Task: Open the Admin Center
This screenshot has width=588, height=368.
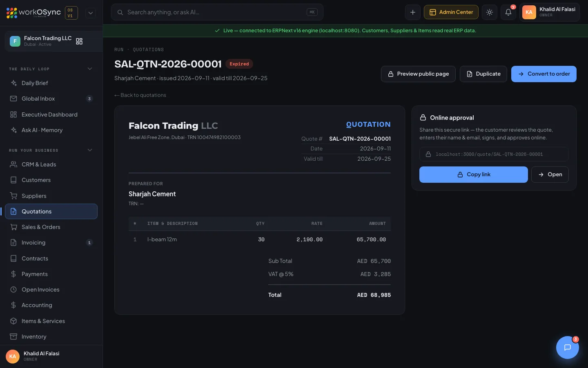Action: (451, 12)
